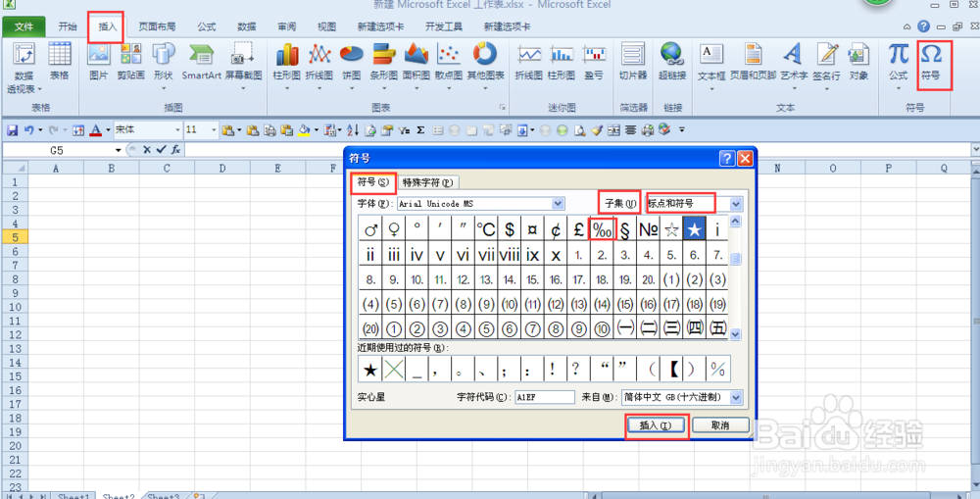Viewport: 980px width, 499px height.
Task: Expand the 图表 group dialog launcher
Action: pyautogui.click(x=502, y=108)
